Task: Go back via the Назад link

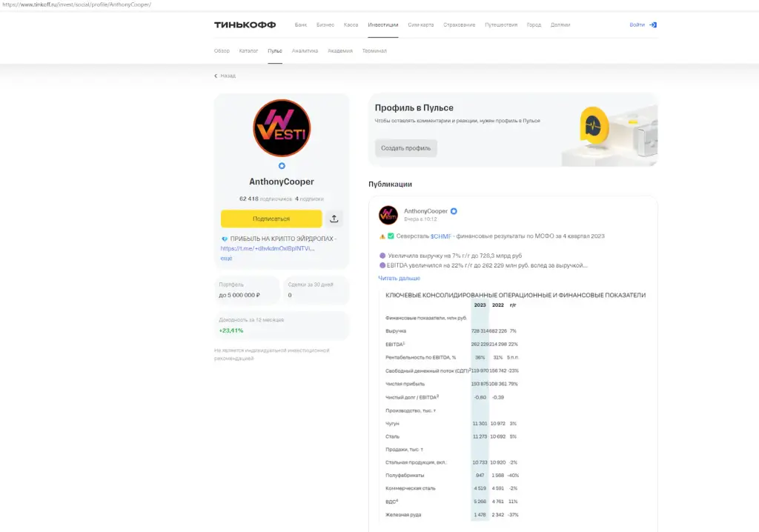Action: click(228, 76)
